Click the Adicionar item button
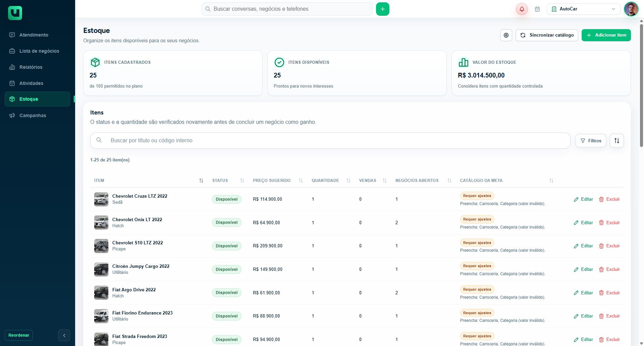Image resolution: width=644 pixels, height=346 pixels. click(x=606, y=35)
